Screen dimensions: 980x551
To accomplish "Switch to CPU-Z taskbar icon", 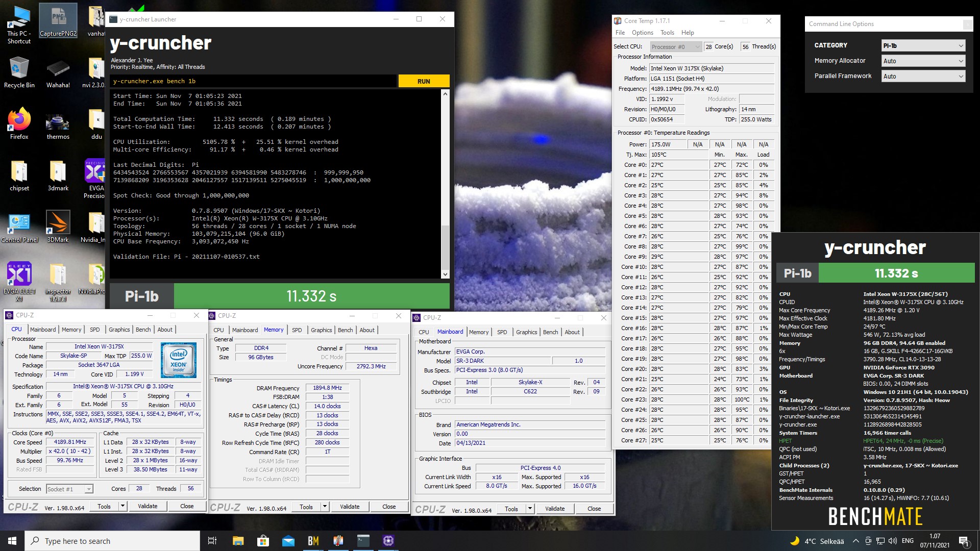I will 388,541.
